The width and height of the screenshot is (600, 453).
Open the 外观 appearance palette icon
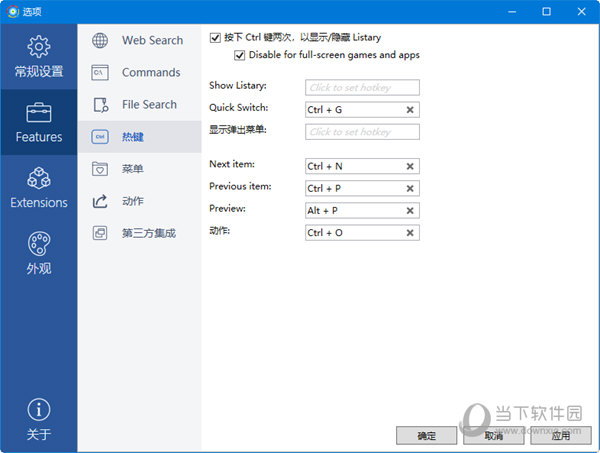point(39,244)
